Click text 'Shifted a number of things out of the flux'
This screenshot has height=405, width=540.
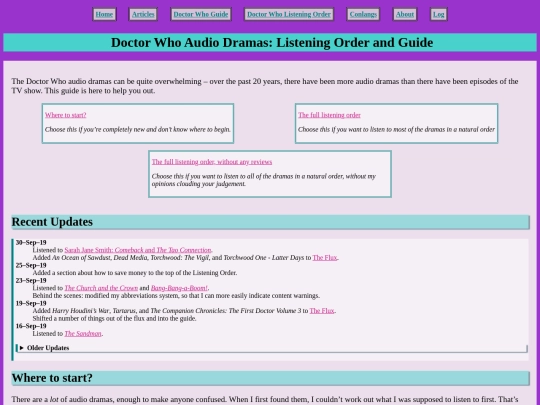114,318
